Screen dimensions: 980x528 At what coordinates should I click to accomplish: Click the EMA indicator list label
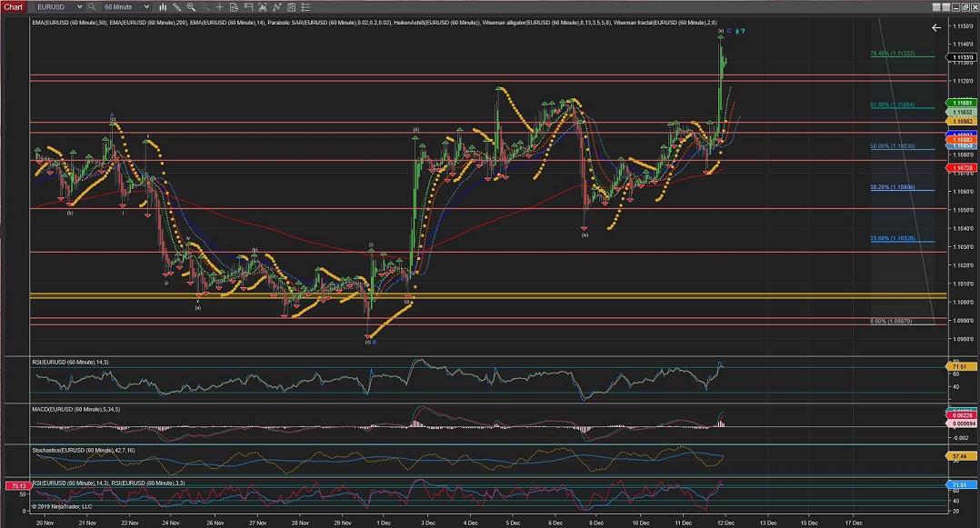coord(374,23)
